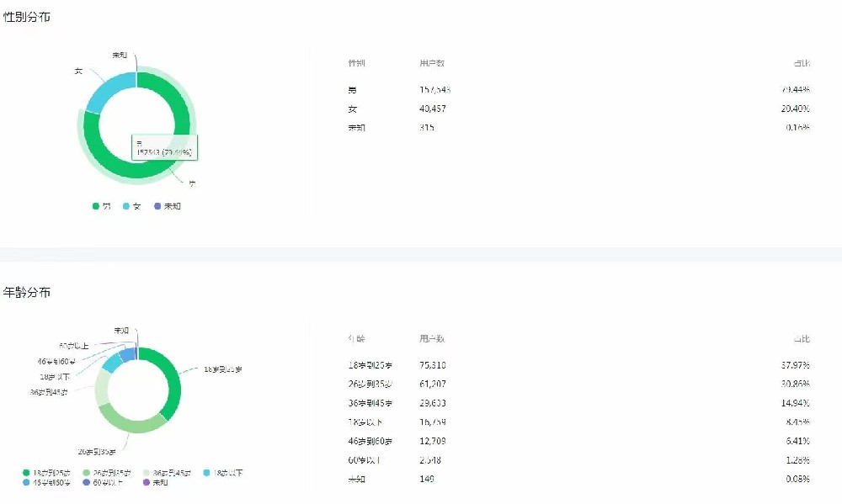Toggle the 18岁到25岁 age legend item
The image size is (842, 504).
[46, 473]
